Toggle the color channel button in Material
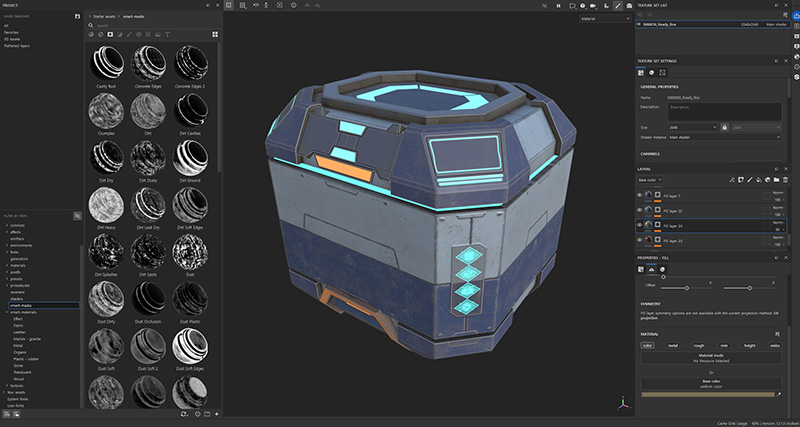Image resolution: width=800 pixels, height=427 pixels. click(647, 345)
